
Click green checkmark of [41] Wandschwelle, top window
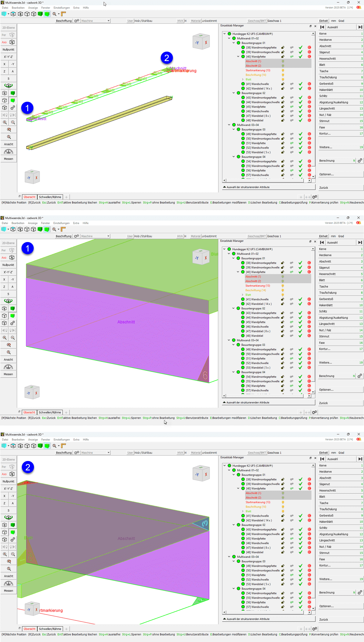point(300,84)
